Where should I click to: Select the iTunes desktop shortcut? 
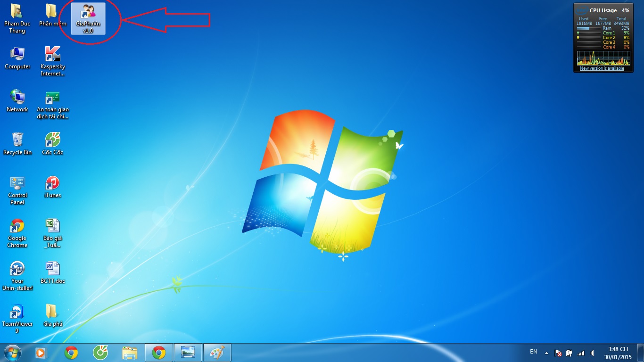tap(52, 187)
